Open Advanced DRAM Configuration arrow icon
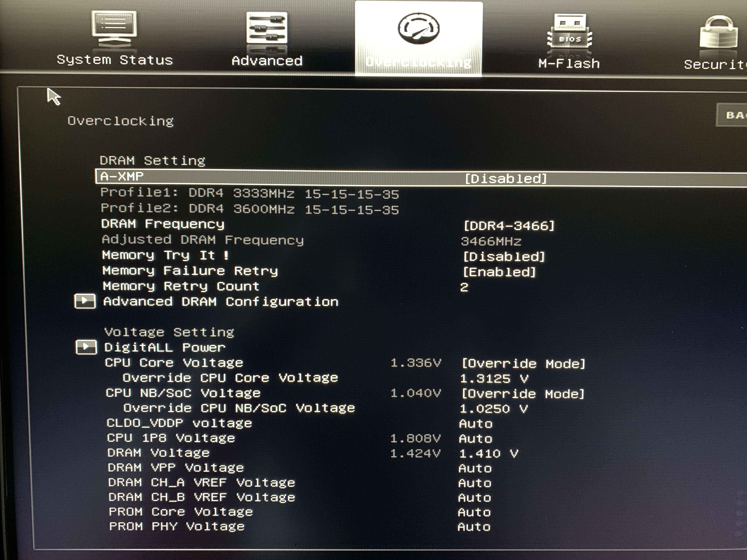 [x=85, y=301]
